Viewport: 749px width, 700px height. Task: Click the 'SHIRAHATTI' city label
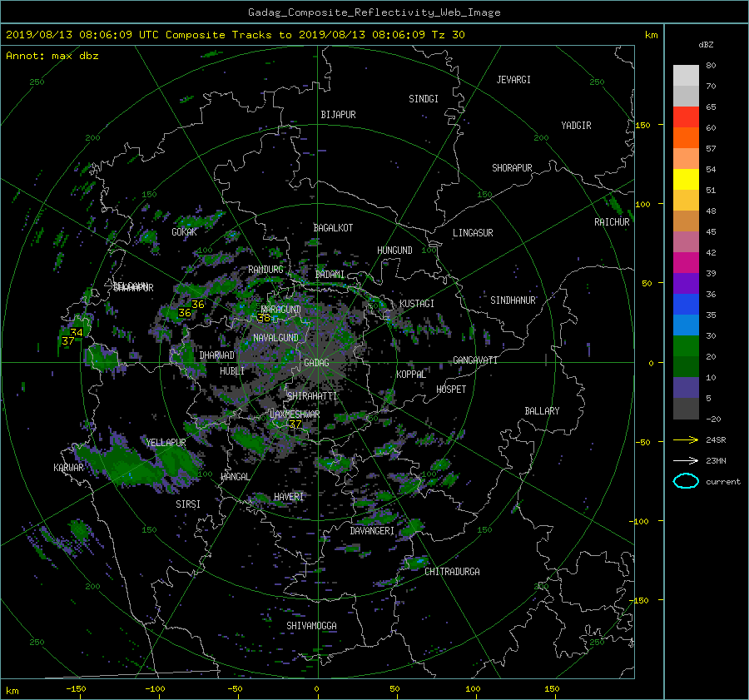pos(312,396)
